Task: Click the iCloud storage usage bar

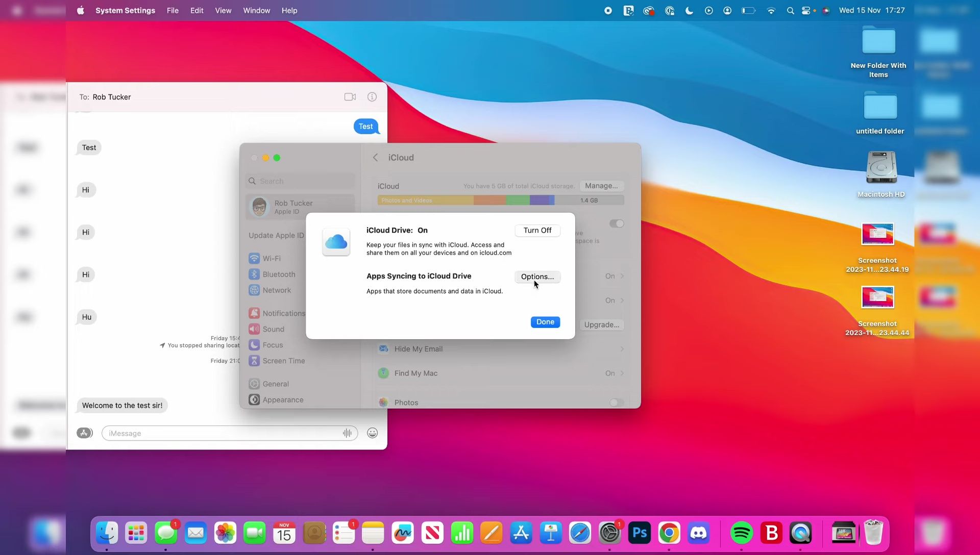Action: point(500,200)
